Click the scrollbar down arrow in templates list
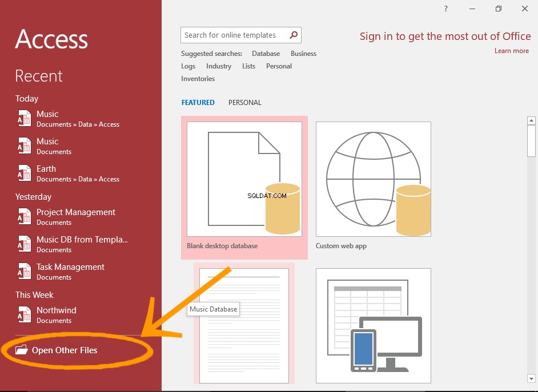 [531, 379]
